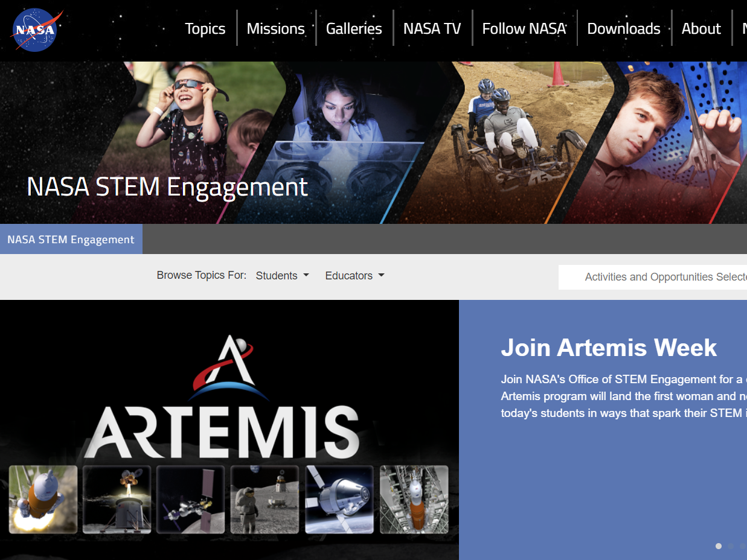Select the Gateway station thumbnail
This screenshot has width=747, height=560.
[x=190, y=499]
